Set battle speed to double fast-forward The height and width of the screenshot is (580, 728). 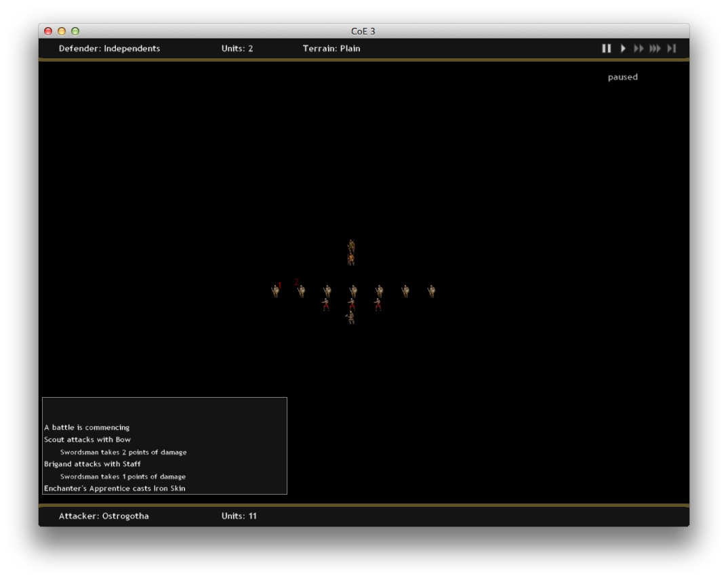pos(639,49)
